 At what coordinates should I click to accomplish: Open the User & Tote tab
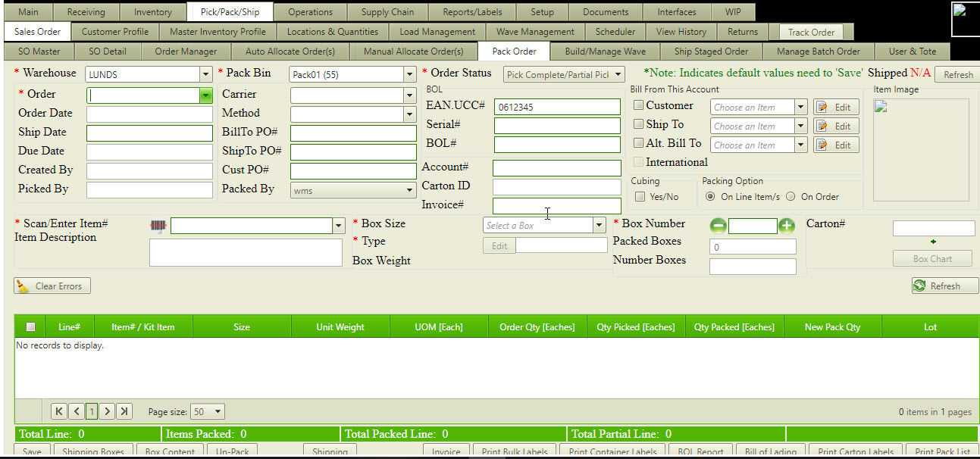(913, 52)
